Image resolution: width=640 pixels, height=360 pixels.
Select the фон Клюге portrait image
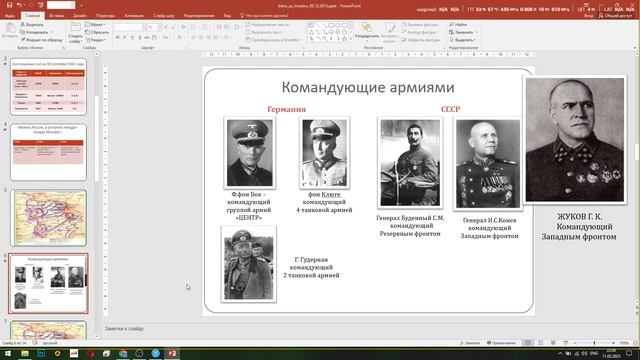tap(324, 153)
